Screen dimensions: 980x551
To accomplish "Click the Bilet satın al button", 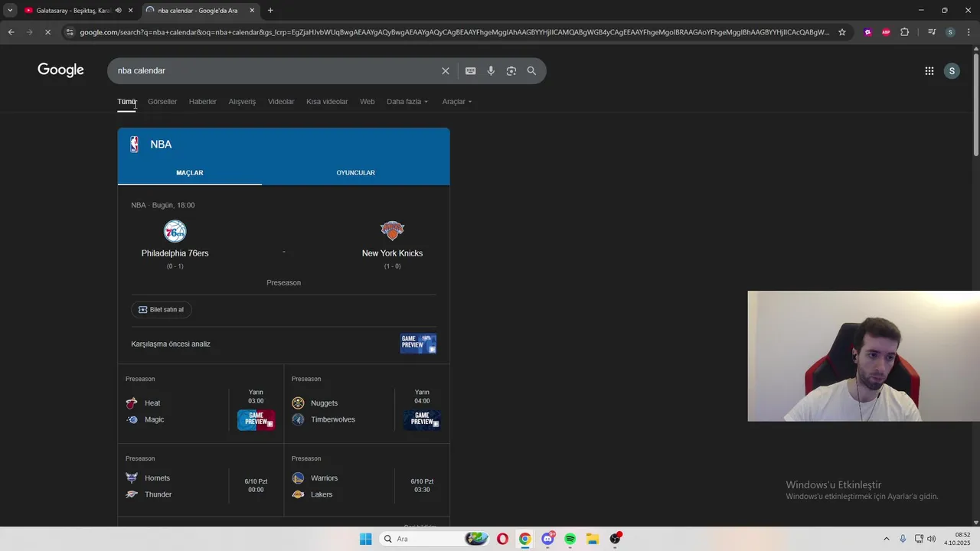I will [x=162, y=309].
